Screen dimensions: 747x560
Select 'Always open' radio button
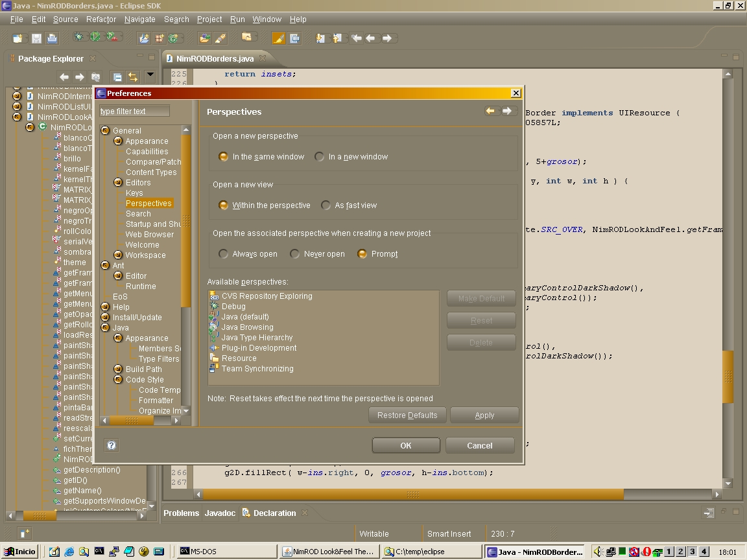(x=224, y=254)
